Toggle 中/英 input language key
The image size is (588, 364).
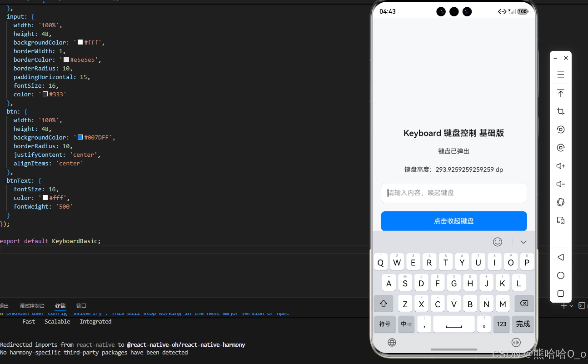pos(406,324)
